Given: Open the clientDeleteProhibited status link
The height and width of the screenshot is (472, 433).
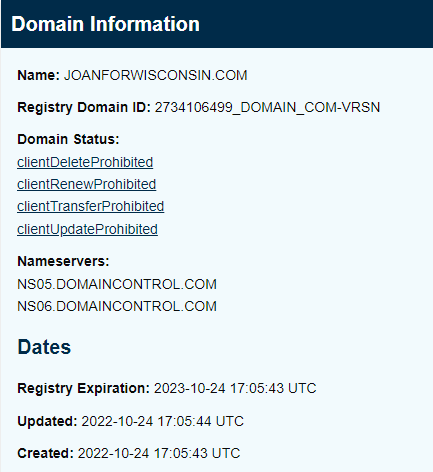Looking at the screenshot, I should (x=85, y=162).
